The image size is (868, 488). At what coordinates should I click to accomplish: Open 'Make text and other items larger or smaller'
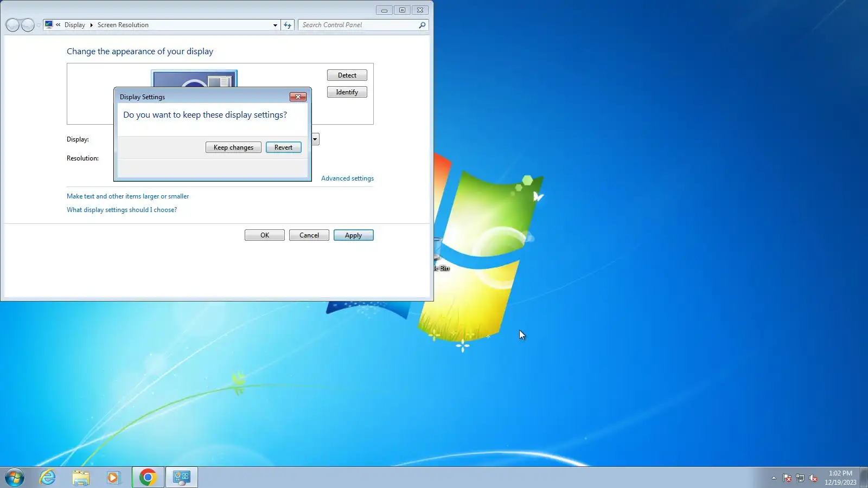coord(128,196)
